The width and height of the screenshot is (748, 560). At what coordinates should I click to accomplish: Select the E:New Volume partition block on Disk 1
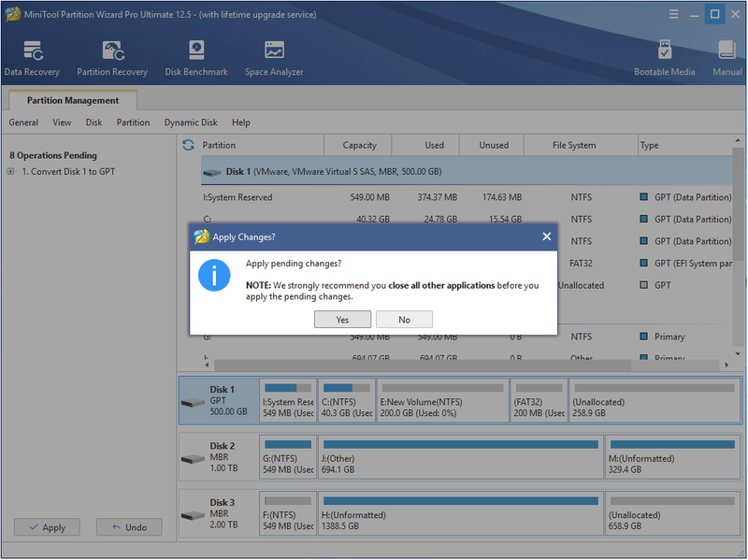tap(442, 401)
